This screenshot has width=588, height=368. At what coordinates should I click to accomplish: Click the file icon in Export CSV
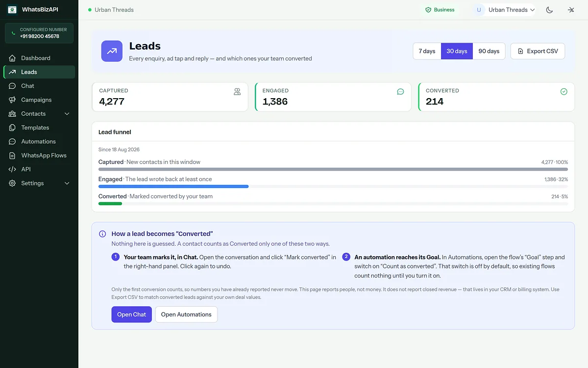point(520,51)
